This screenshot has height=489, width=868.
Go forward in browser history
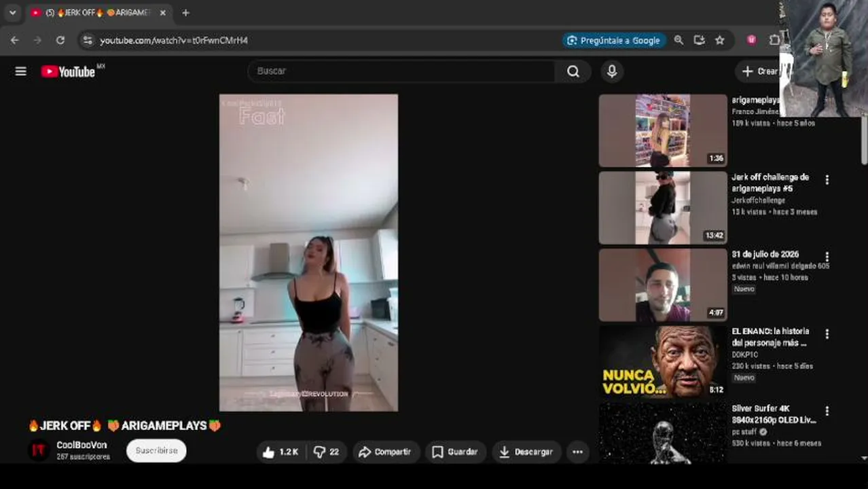(37, 40)
